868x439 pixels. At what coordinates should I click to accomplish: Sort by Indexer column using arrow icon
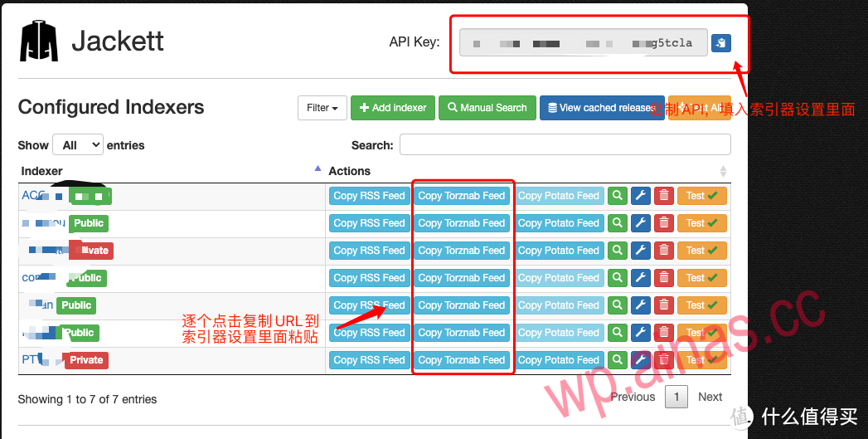pyautogui.click(x=318, y=168)
